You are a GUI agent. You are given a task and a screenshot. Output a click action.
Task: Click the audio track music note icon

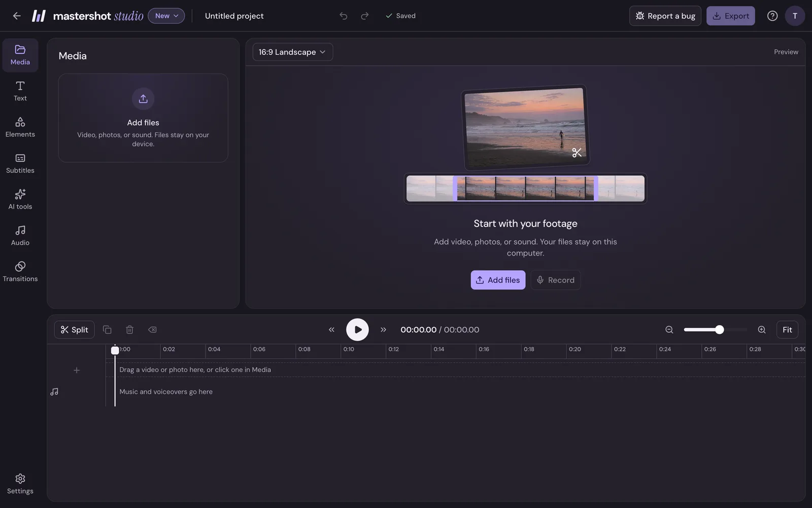54,392
